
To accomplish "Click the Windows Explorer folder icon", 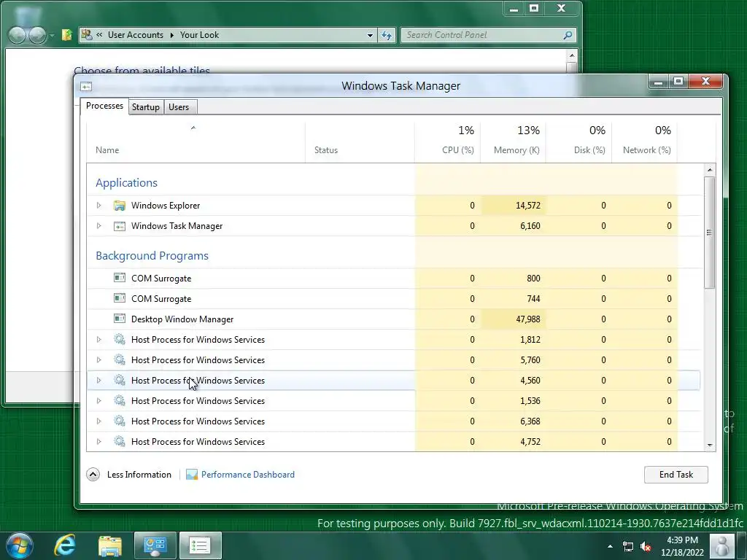I will (x=119, y=205).
